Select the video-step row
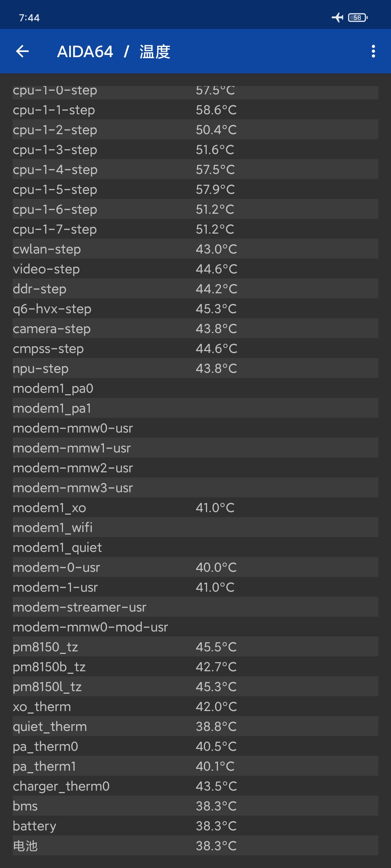This screenshot has height=868, width=391. tap(195, 269)
